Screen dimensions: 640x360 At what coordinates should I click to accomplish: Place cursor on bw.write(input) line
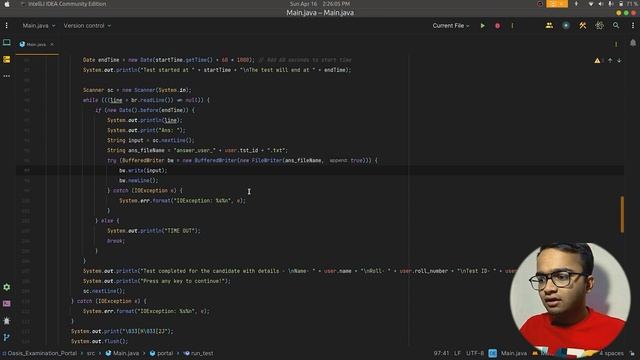pyautogui.click(x=143, y=171)
